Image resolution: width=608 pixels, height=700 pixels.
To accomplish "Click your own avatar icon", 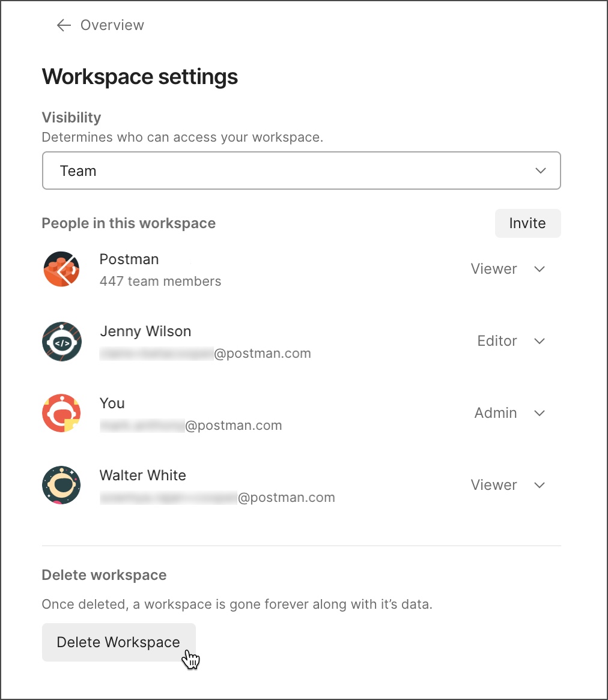I will coord(62,413).
